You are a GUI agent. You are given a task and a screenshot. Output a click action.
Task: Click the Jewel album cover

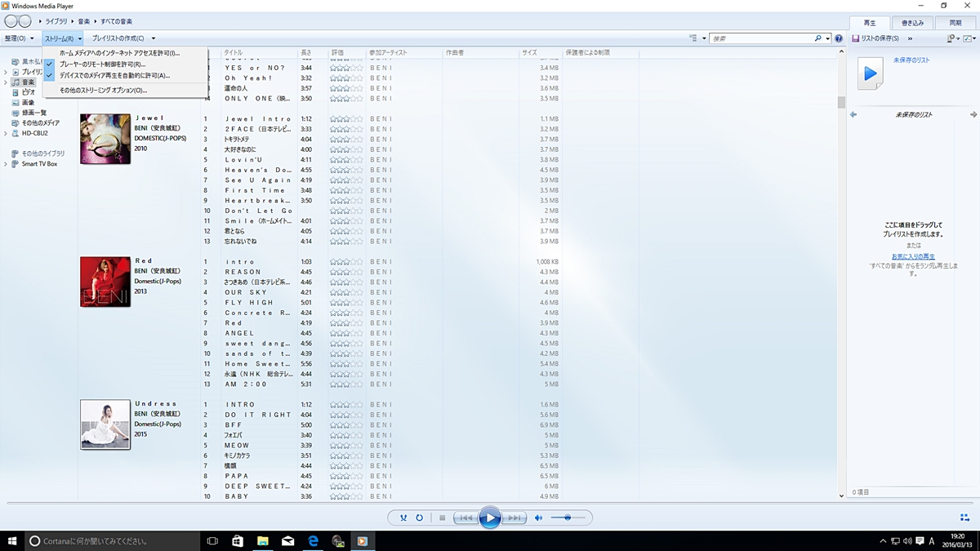point(105,139)
